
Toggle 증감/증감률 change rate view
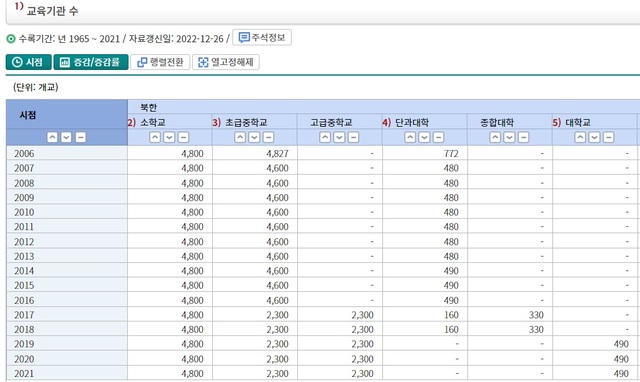point(91,62)
